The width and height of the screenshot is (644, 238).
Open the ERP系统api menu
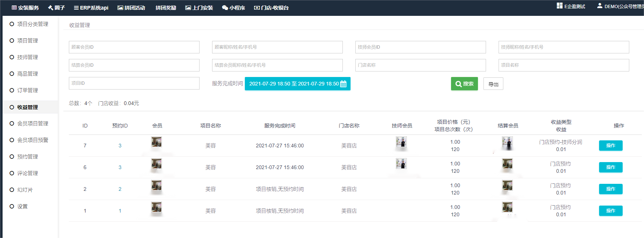[91, 8]
